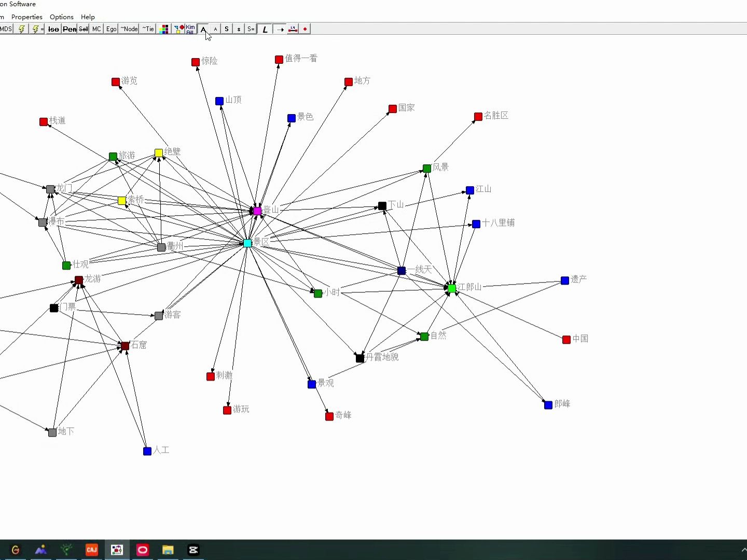Click the first lightning-bolt layout icon
The height and width of the screenshot is (560, 747).
[x=21, y=29]
